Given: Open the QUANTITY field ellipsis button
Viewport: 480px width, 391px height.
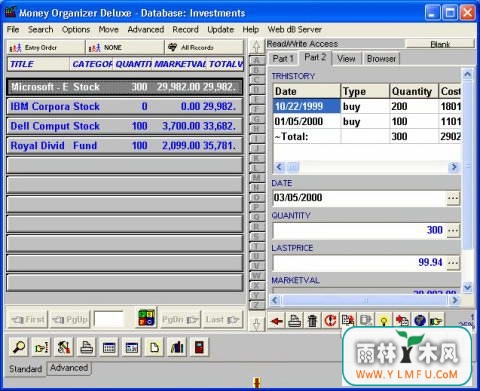Looking at the screenshot, I should click(x=453, y=230).
